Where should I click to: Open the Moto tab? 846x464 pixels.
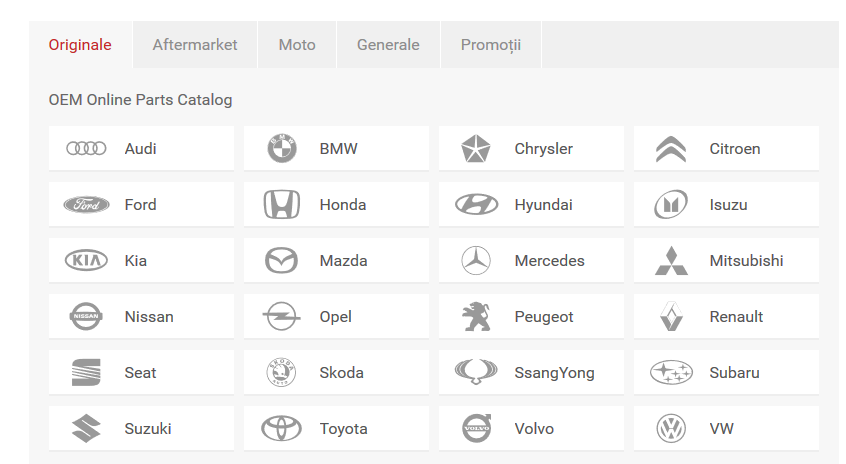[297, 45]
